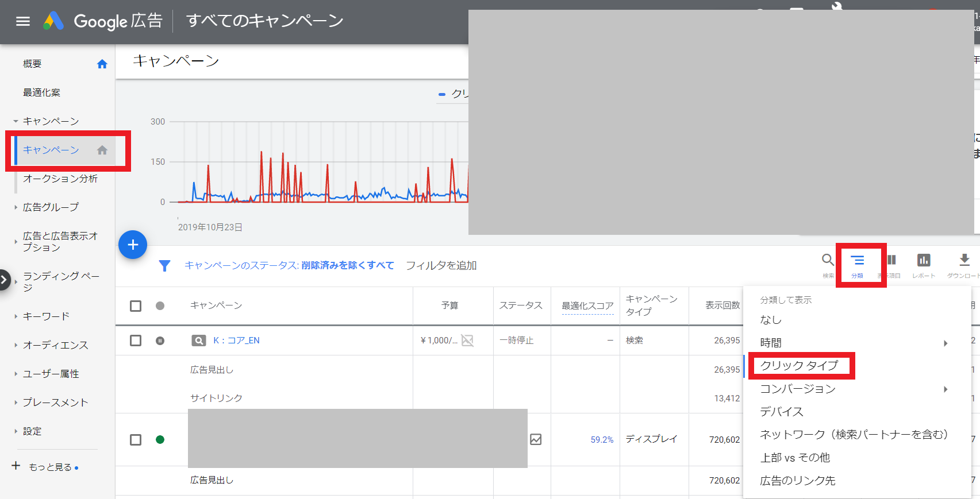Open the columns (表示項目) icon
This screenshot has height=499, width=980.
pyautogui.click(x=891, y=260)
